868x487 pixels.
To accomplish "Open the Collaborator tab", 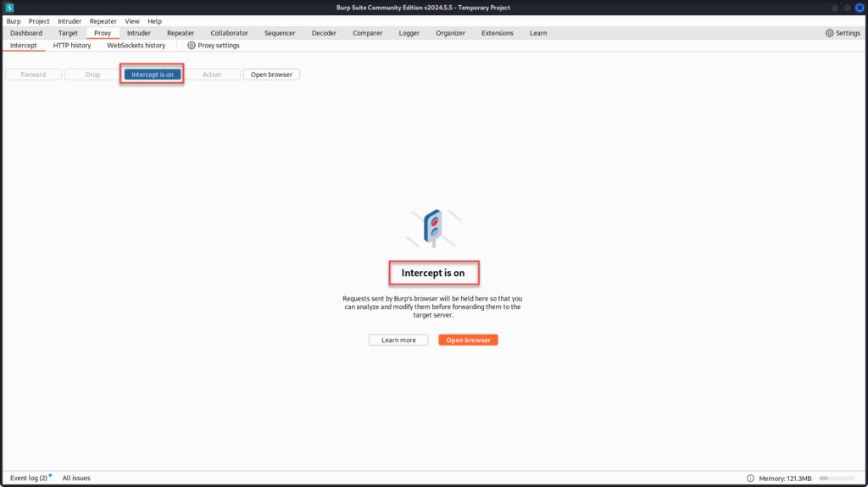I will (x=229, y=33).
